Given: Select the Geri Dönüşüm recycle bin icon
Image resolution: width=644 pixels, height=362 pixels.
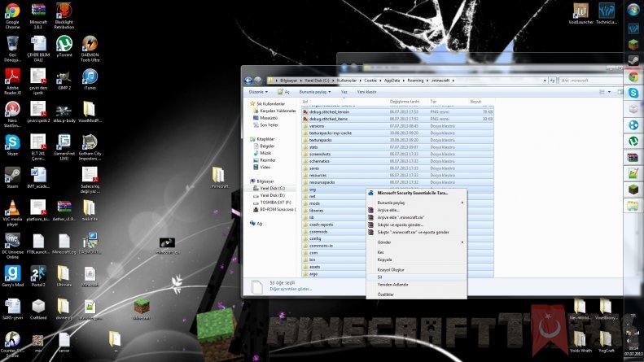Looking at the screenshot, I should 12,49.
